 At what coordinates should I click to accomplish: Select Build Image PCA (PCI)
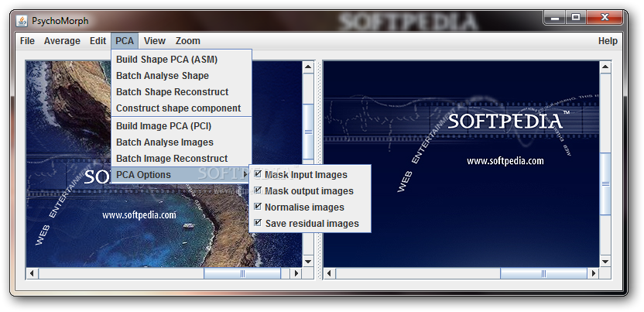pos(181,126)
